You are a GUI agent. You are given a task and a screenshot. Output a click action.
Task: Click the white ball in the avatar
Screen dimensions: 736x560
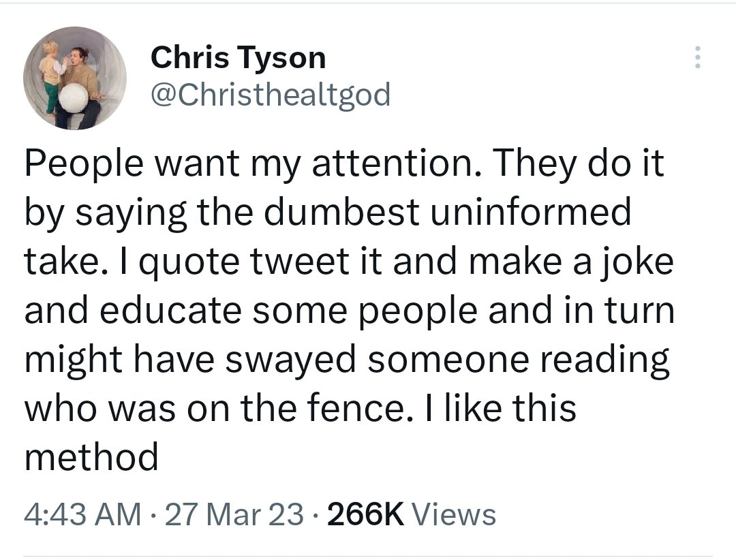coord(74,100)
